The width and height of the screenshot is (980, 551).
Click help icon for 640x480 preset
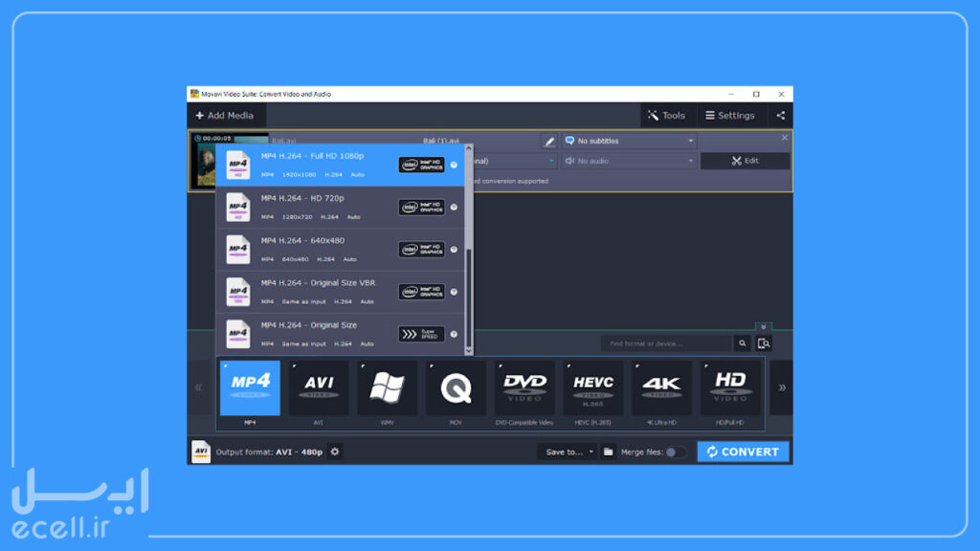[455, 250]
